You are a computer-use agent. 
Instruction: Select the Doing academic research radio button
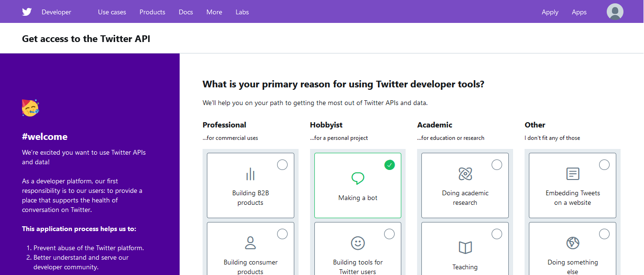click(497, 165)
